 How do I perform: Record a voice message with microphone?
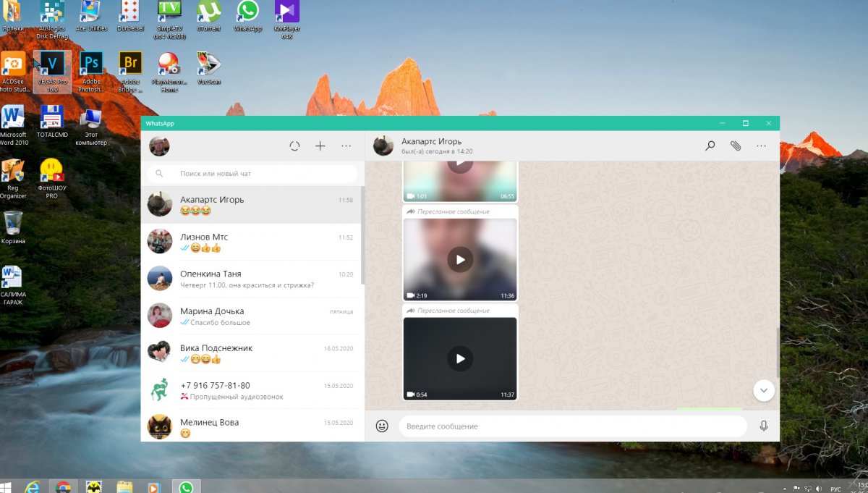point(763,426)
